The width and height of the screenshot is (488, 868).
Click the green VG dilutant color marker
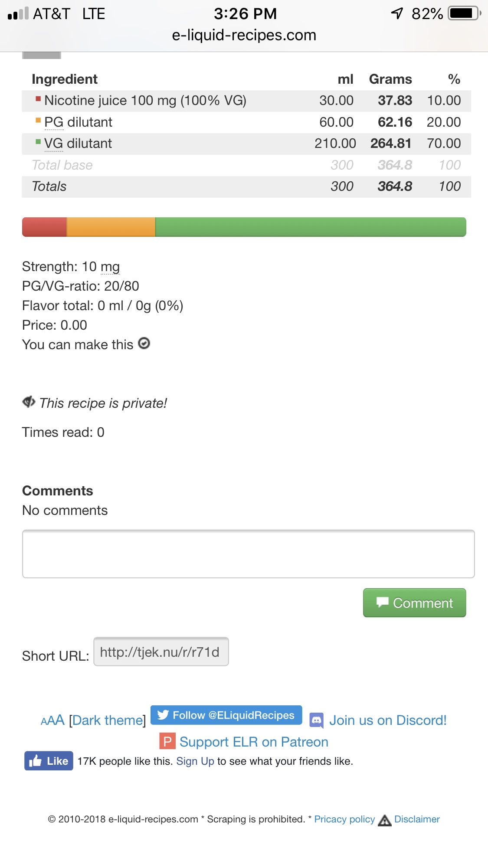[x=38, y=141]
